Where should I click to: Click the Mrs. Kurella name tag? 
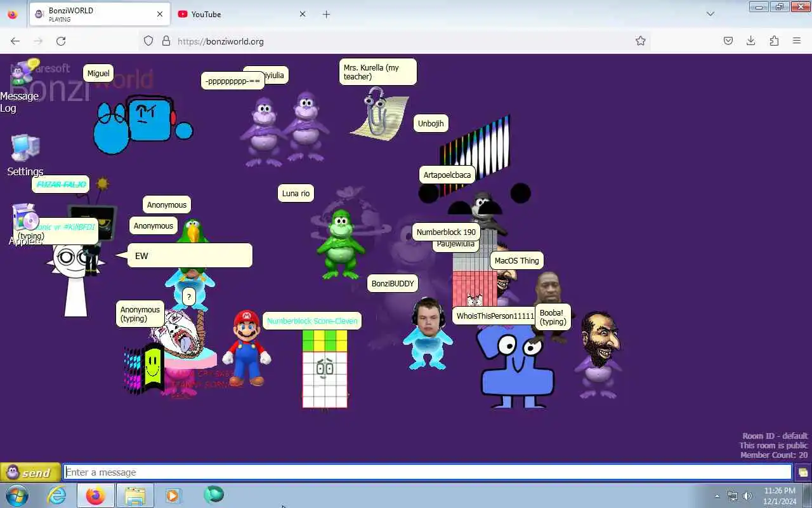point(377,72)
